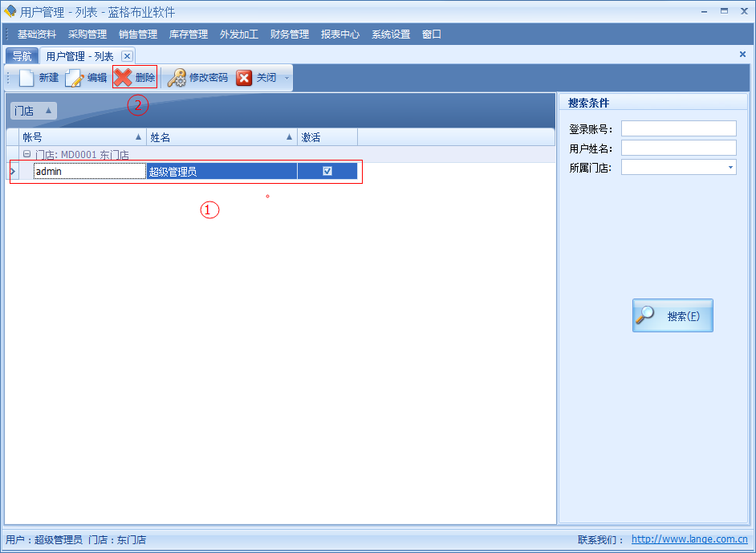
Task: Collapse the 门店: MD0001 东门店 group
Action: pyautogui.click(x=26, y=154)
